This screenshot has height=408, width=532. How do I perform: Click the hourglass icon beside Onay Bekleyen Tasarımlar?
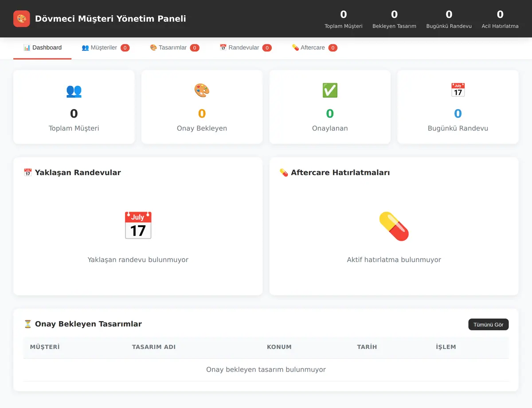click(27, 324)
